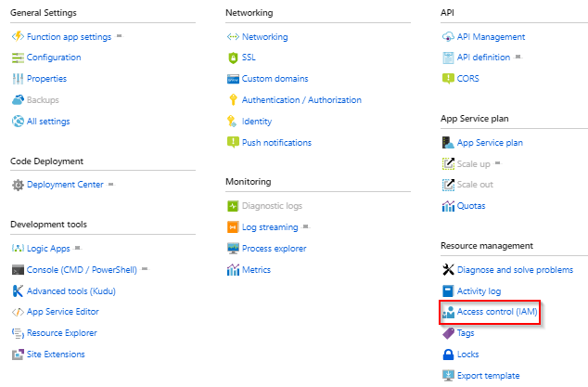This screenshot has height=387, width=588.
Task: Open the Networking settings link
Action: (264, 37)
